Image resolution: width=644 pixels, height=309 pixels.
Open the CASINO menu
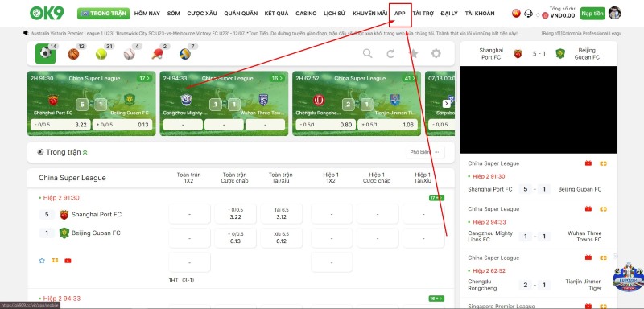click(306, 14)
